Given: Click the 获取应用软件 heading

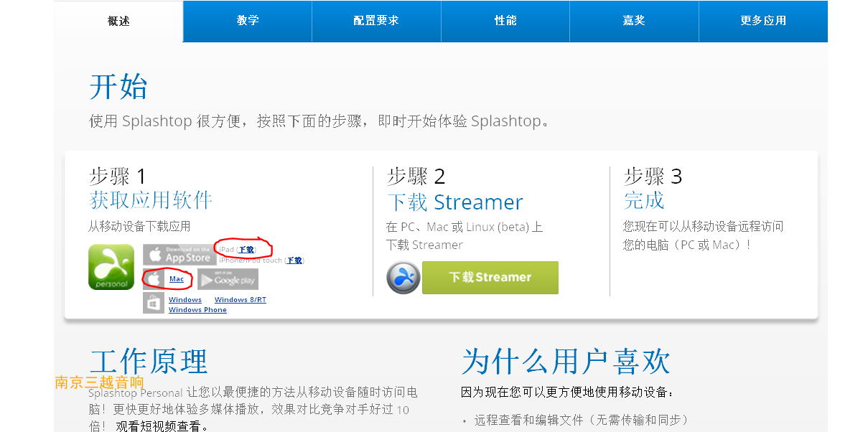Looking at the screenshot, I should [151, 199].
